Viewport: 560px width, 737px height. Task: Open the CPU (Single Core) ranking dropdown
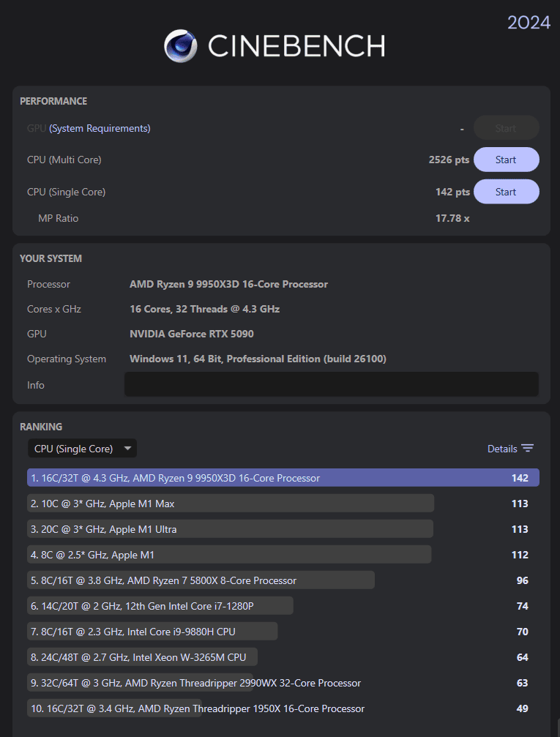click(x=82, y=449)
